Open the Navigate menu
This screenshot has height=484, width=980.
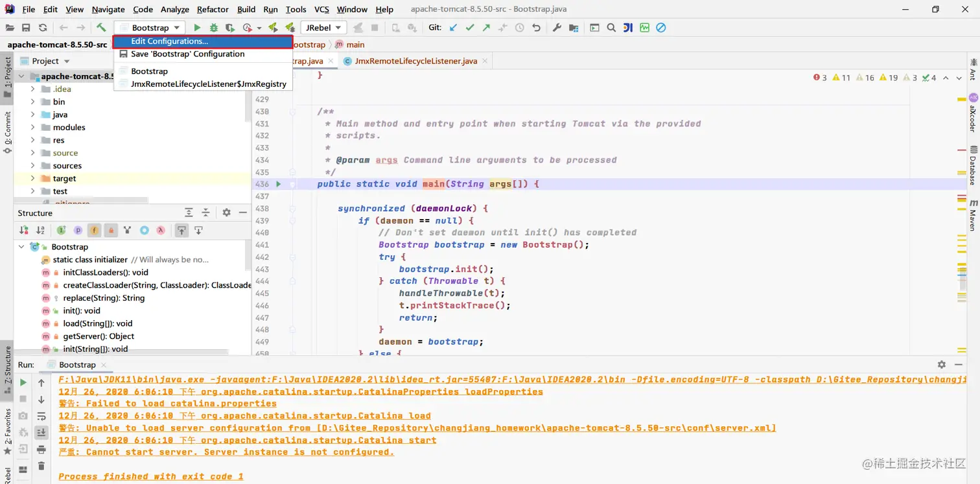click(x=108, y=9)
